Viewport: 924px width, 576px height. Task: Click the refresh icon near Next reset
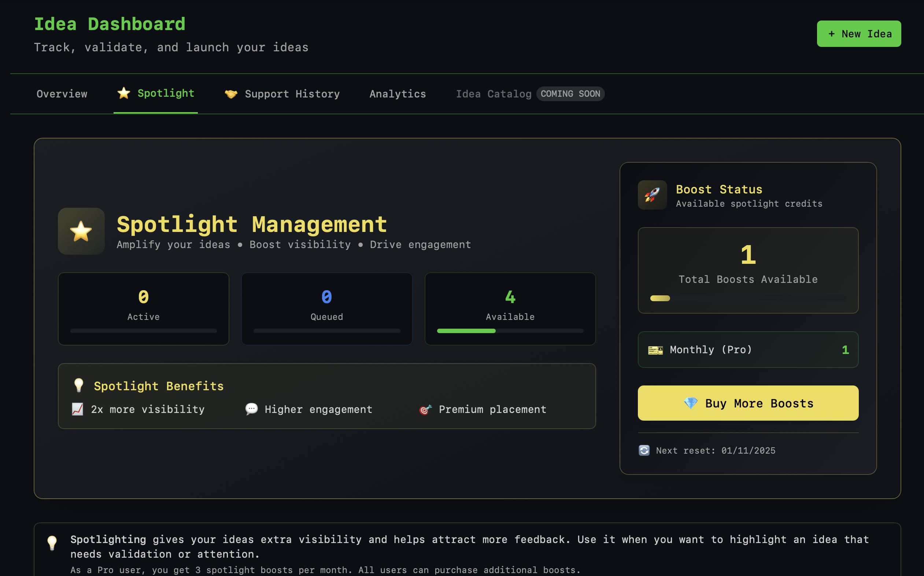[x=644, y=450]
